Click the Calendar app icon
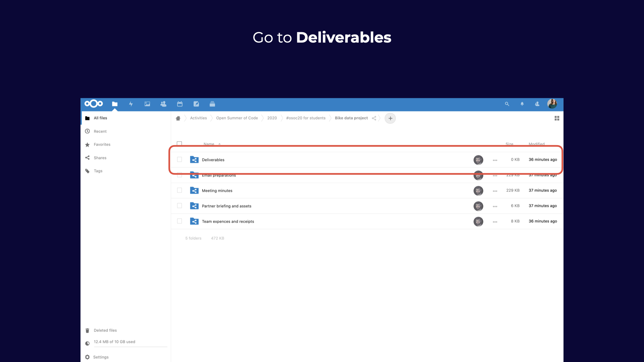The width and height of the screenshot is (644, 362). pyautogui.click(x=179, y=104)
